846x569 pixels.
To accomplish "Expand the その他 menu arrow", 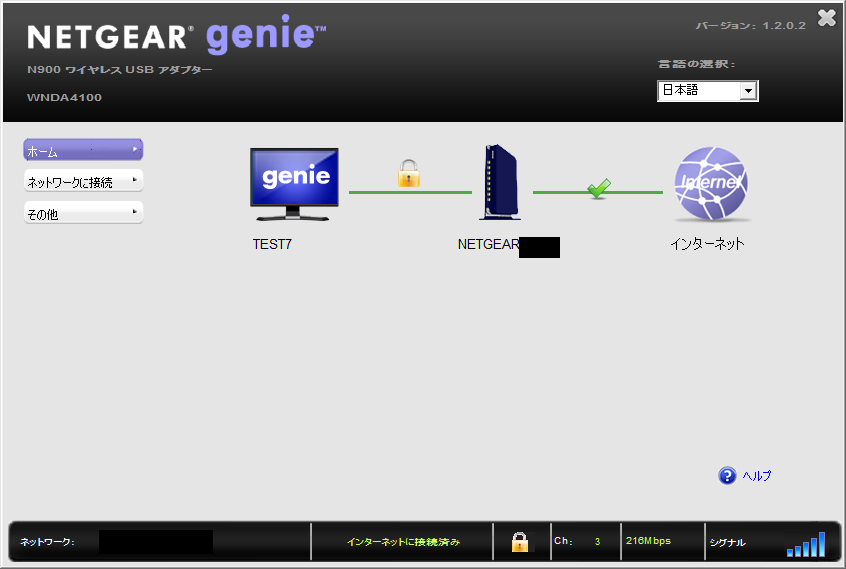I will click(135, 212).
